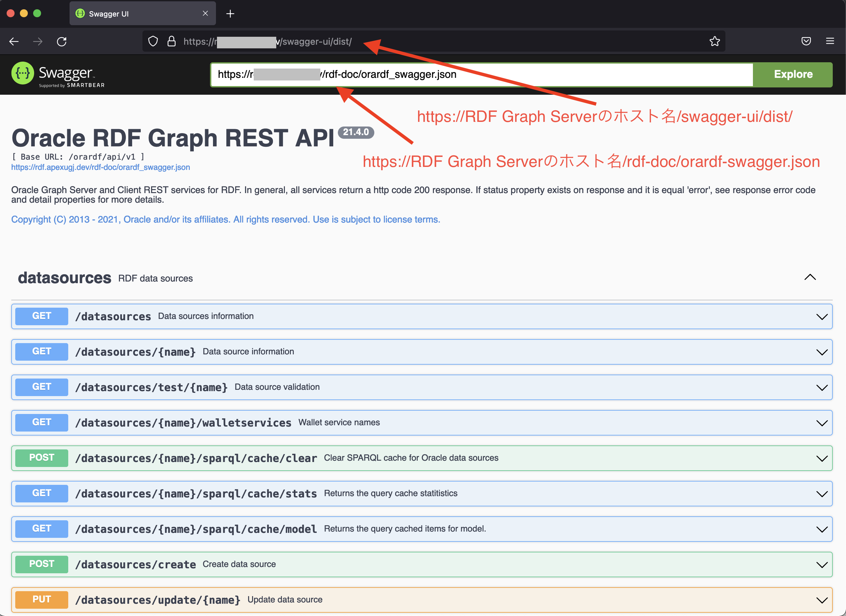Select the Swagger UI browser tab
The height and width of the screenshot is (616, 846).
(x=142, y=14)
